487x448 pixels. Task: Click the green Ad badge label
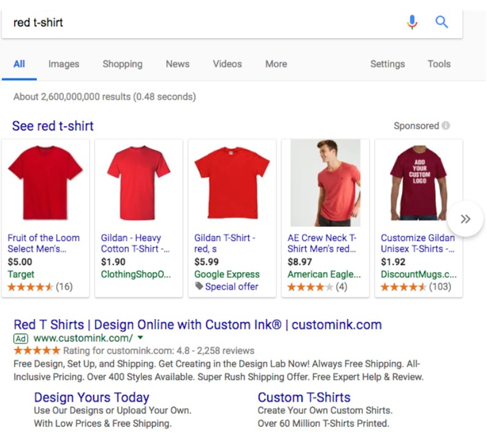(x=21, y=339)
